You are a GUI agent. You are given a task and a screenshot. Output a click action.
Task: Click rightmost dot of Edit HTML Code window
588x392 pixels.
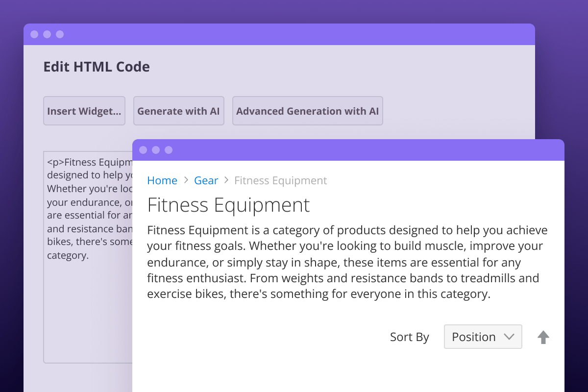(60, 34)
